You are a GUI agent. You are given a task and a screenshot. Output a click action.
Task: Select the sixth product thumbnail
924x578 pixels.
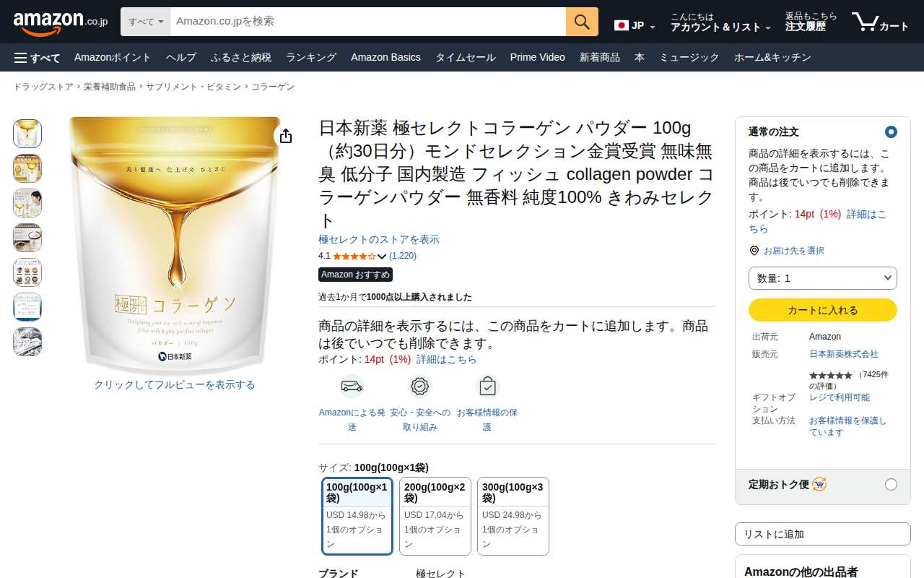pos(27,307)
